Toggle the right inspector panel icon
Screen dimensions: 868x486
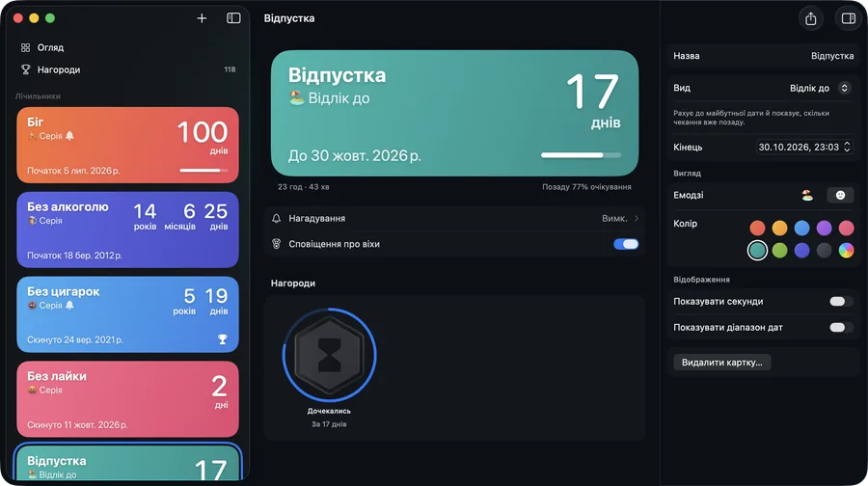848,19
